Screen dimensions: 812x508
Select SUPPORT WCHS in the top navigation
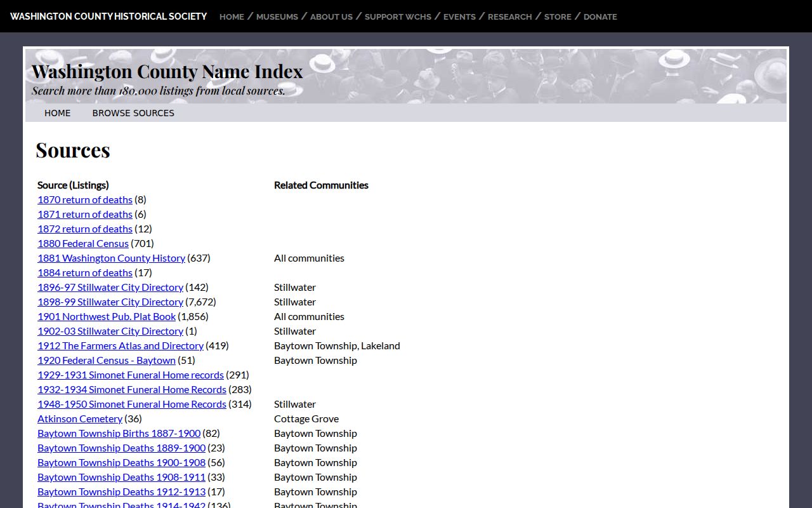(x=398, y=17)
